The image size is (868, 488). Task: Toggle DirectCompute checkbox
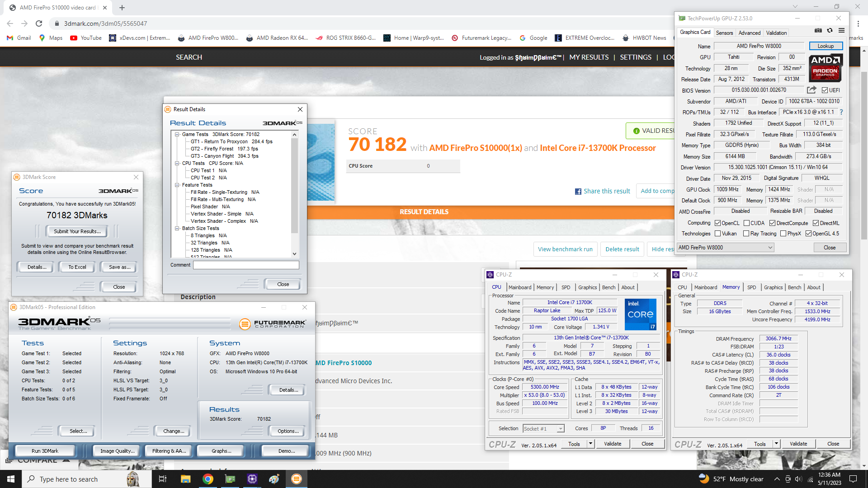(x=773, y=223)
